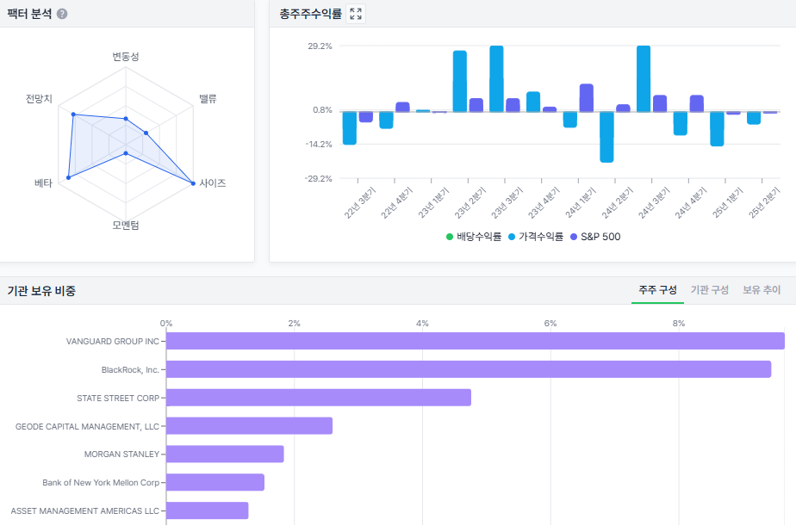Click the 변동성 point on radar chart
Image resolution: width=796 pixels, height=532 pixels.
(126, 119)
